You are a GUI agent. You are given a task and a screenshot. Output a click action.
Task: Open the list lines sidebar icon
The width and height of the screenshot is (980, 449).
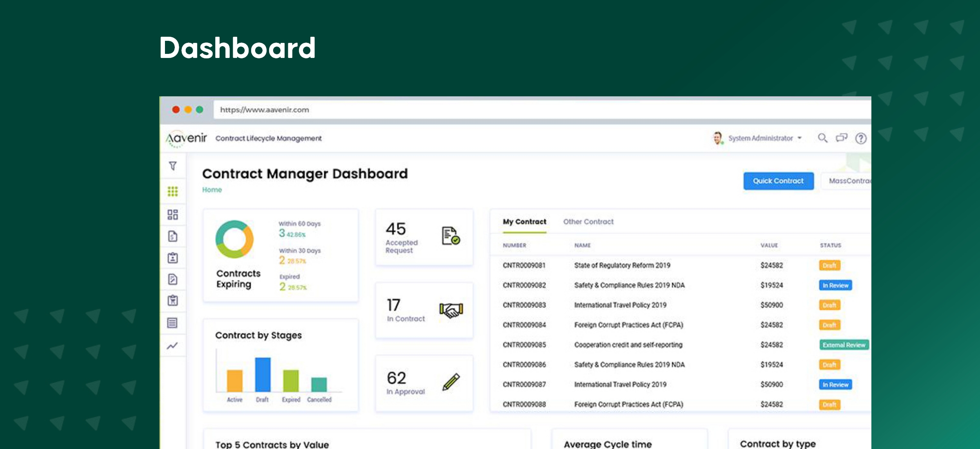(173, 323)
